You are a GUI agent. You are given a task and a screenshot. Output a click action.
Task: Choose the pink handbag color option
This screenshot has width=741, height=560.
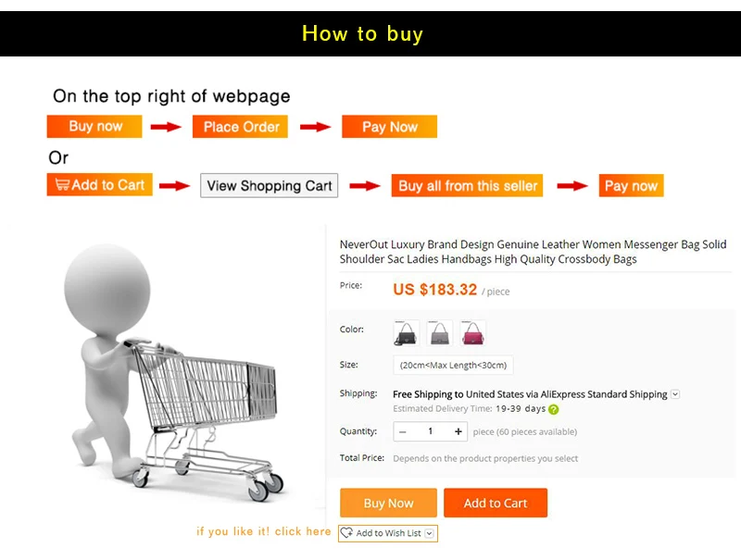472,333
